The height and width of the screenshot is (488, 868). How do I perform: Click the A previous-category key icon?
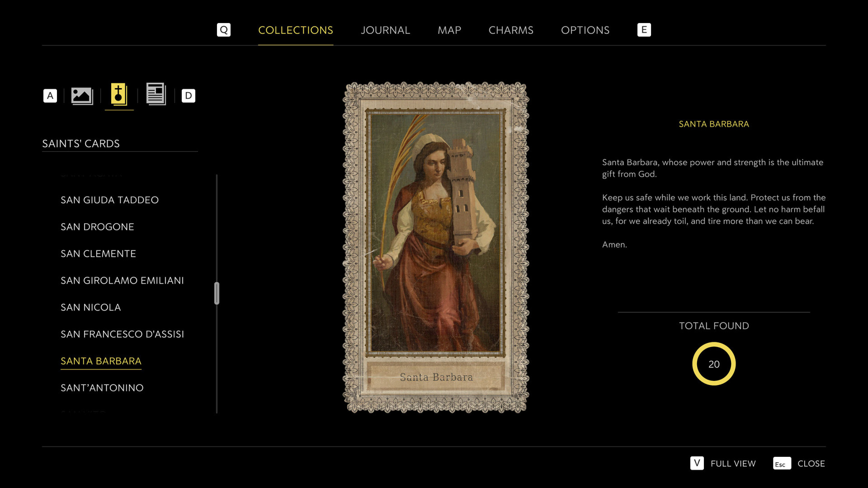[x=50, y=96]
